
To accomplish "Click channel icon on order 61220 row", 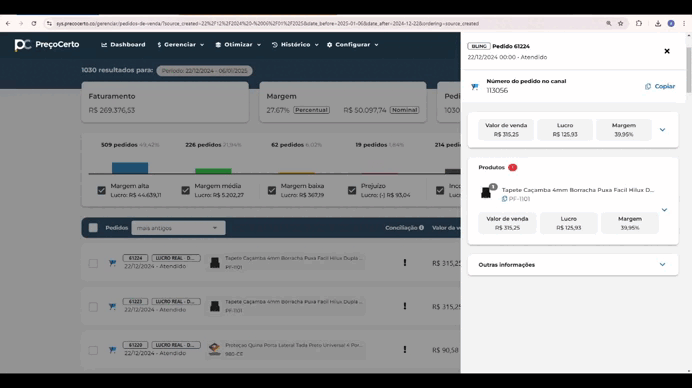I will pos(113,350).
